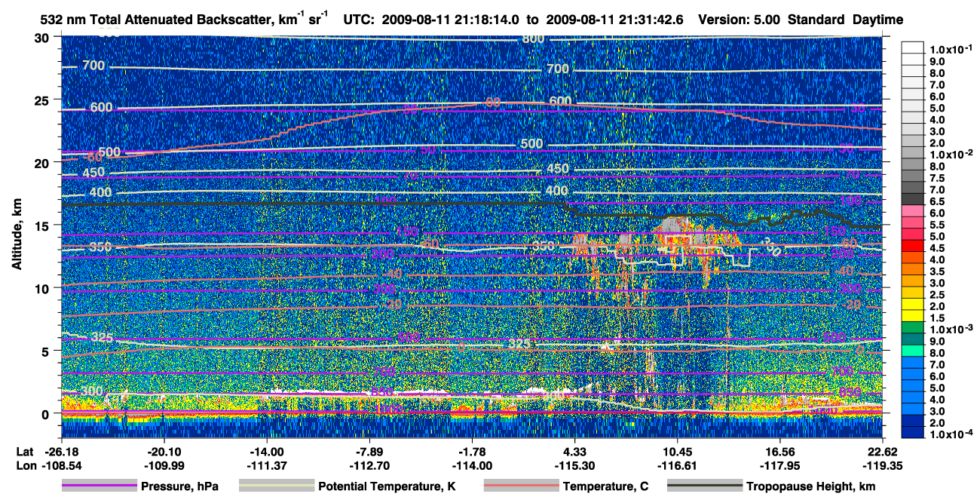Click longitude value '-117.95'
The image size is (980, 503).
pyautogui.click(x=780, y=465)
